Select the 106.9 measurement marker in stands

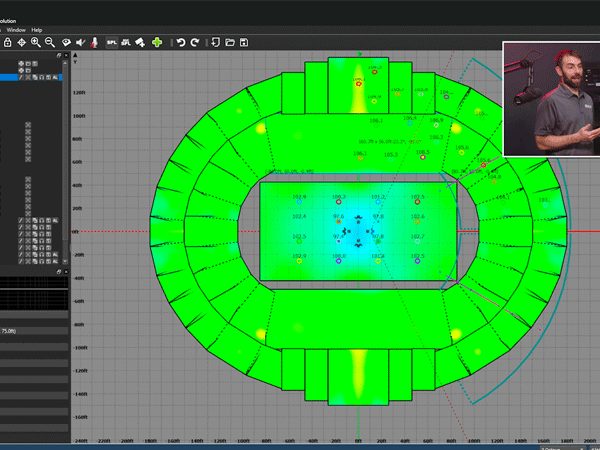436,125
